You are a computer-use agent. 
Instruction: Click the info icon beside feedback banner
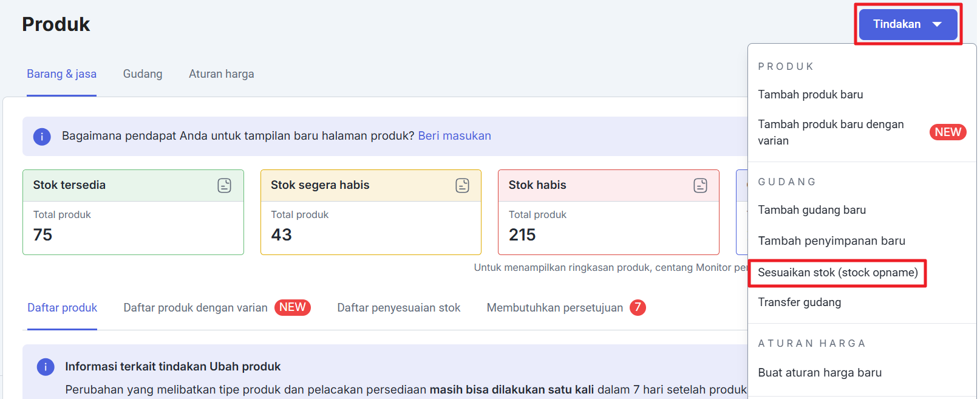pyautogui.click(x=42, y=137)
